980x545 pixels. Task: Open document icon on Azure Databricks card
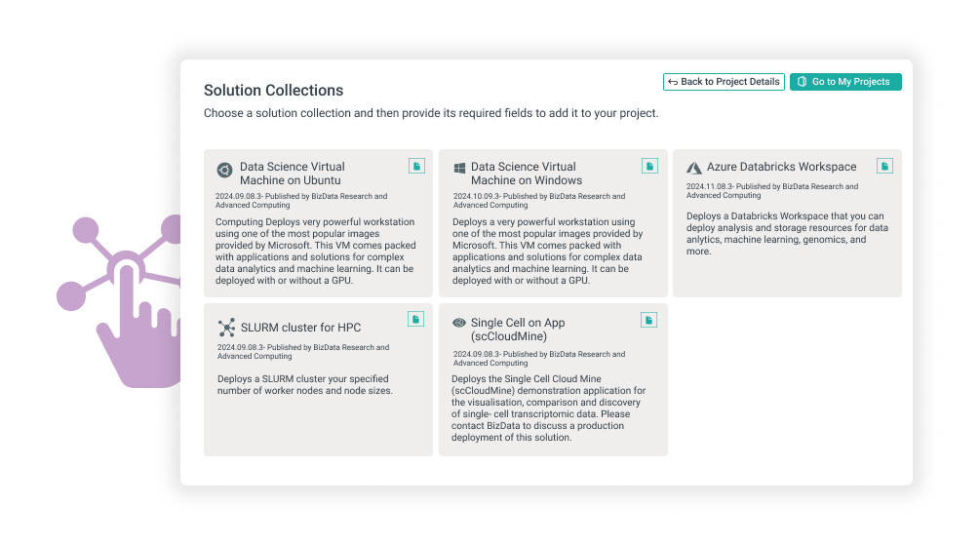[x=884, y=166]
